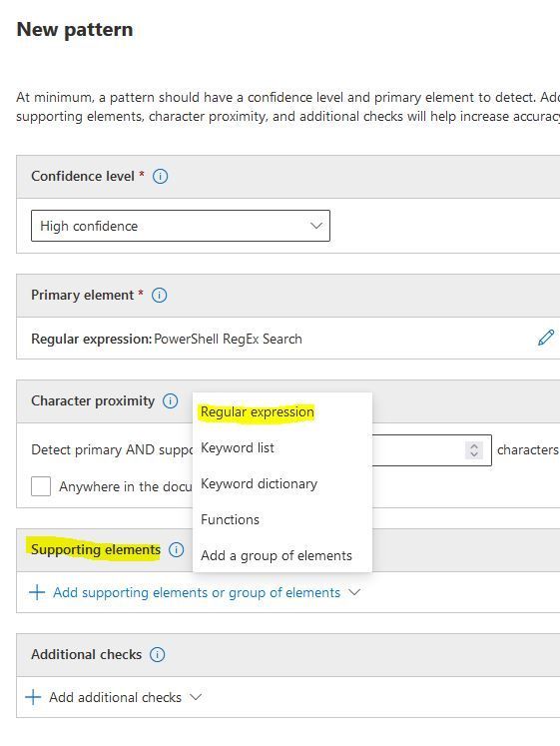Open the High confidence dropdown
This screenshot has width=560, height=746.
181,226
